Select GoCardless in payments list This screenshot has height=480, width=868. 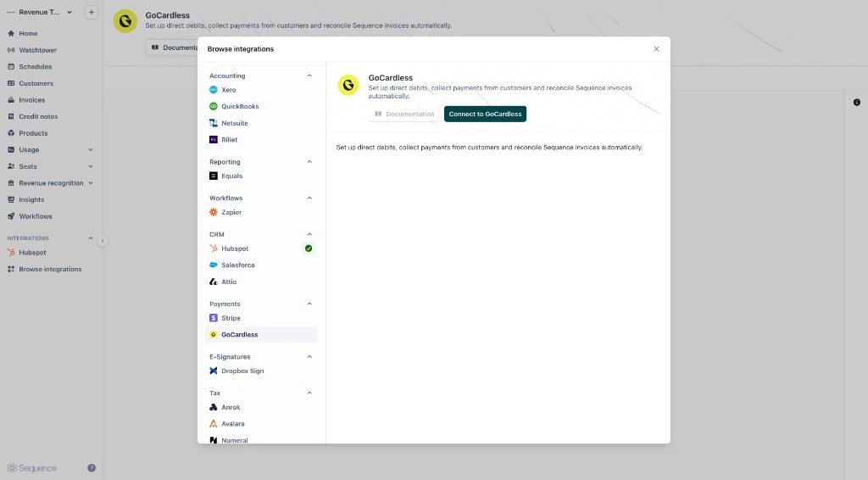pos(261,334)
